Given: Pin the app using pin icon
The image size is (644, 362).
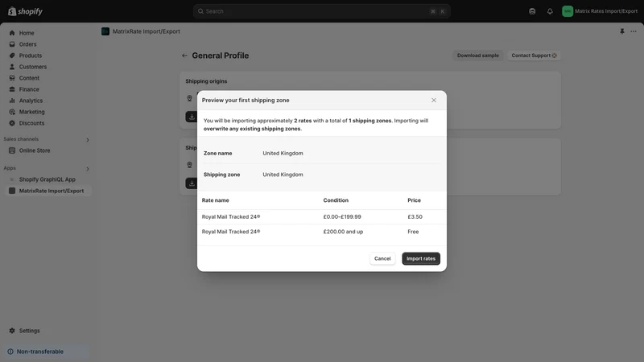Looking at the screenshot, I should (621, 31).
